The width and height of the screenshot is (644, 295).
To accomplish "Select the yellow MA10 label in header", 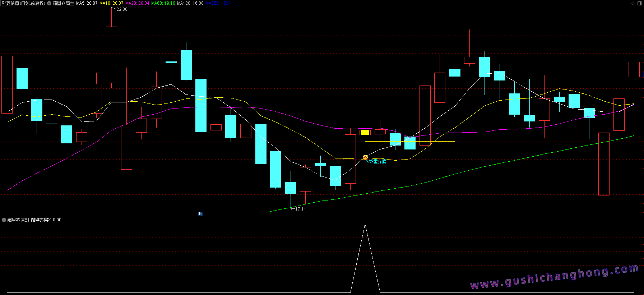I will pyautogui.click(x=111, y=3).
